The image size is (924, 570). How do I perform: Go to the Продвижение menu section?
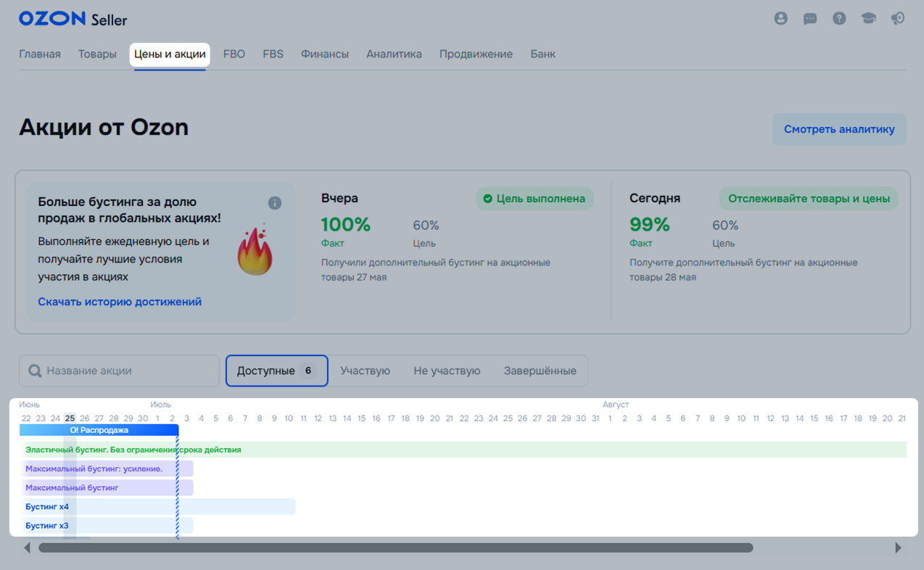(x=476, y=54)
